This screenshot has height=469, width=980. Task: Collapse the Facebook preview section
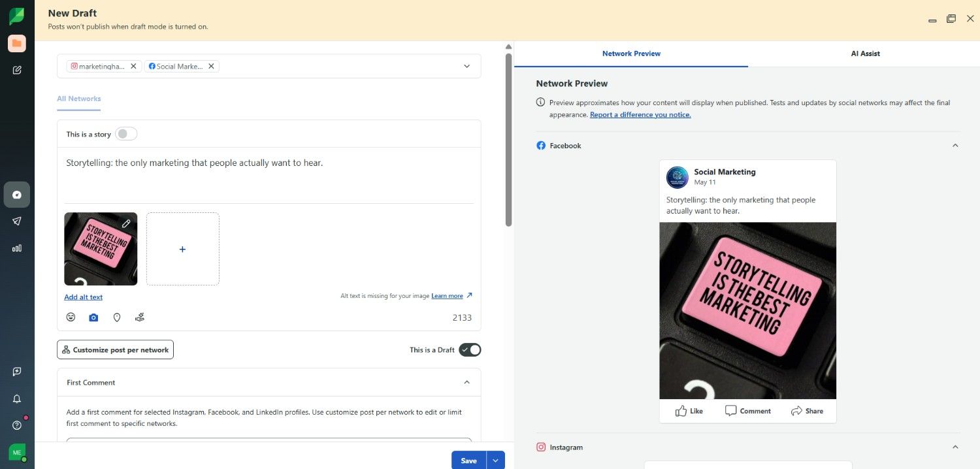(x=955, y=145)
